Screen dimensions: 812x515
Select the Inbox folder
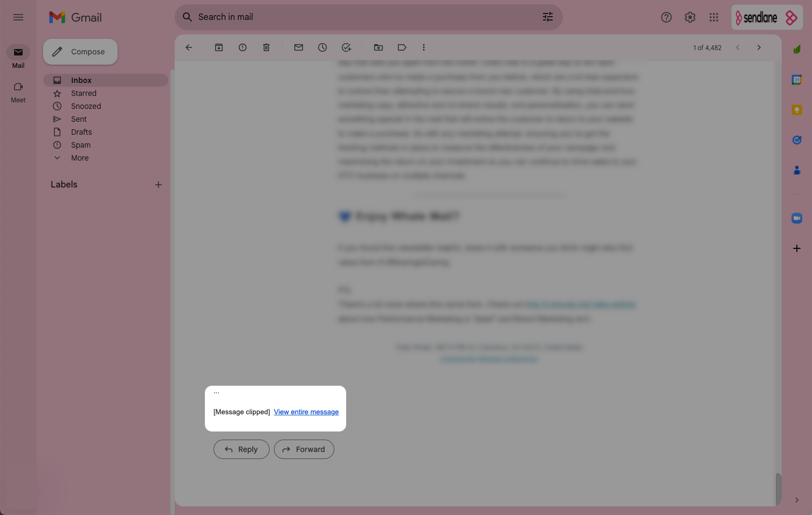pos(106,80)
